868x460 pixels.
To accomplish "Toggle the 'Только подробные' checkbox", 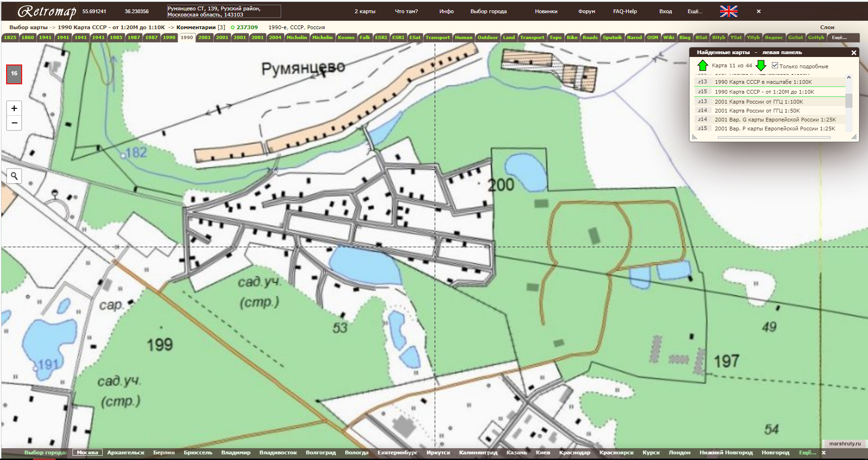I will point(775,65).
